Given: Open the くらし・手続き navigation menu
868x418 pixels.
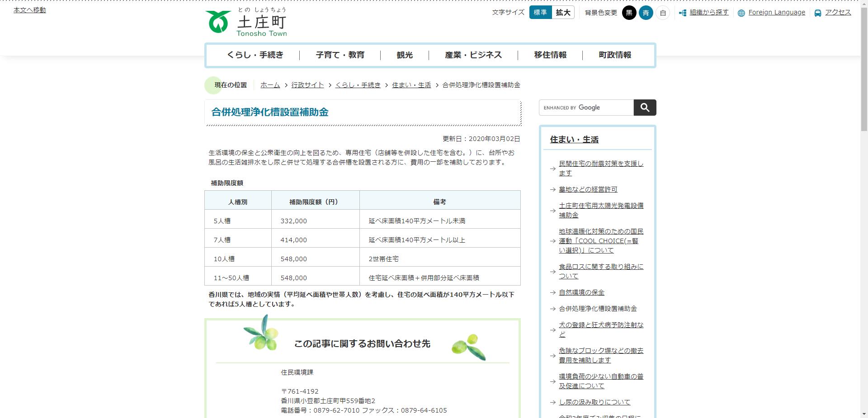Looking at the screenshot, I should (256, 55).
